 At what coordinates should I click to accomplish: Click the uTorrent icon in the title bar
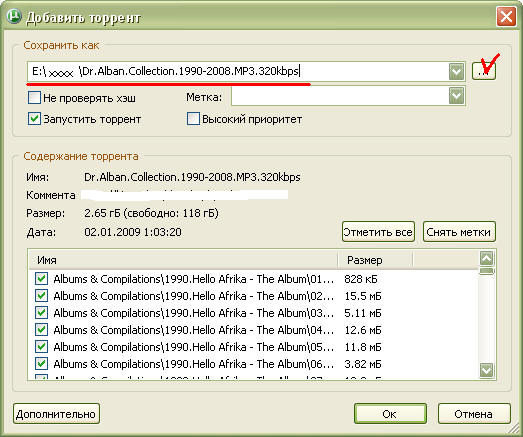[14, 16]
